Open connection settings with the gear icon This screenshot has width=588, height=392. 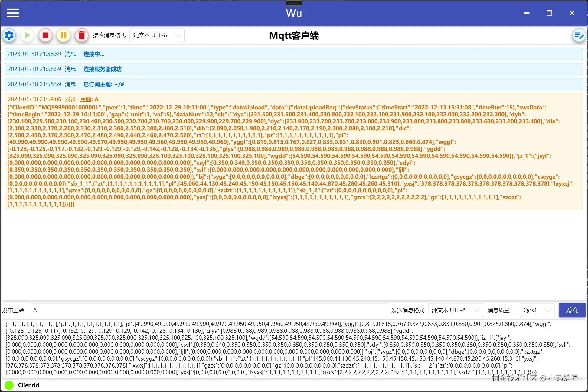9,35
